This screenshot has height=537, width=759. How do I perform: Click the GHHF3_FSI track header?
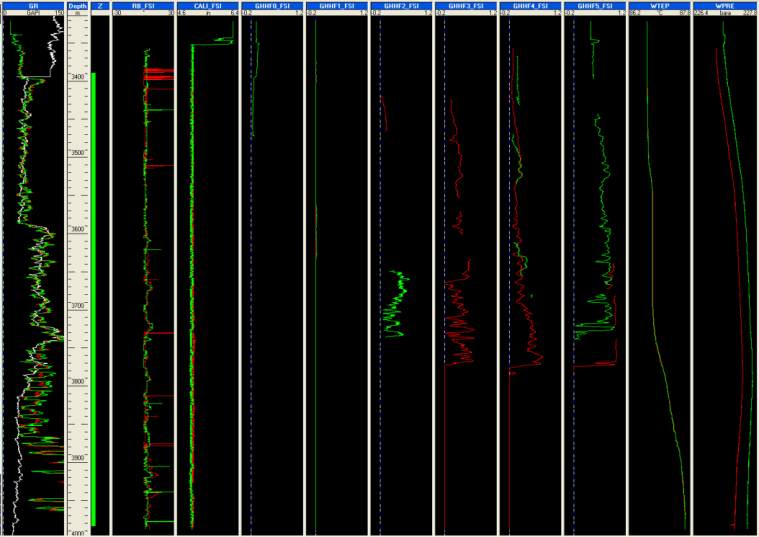[465, 5]
